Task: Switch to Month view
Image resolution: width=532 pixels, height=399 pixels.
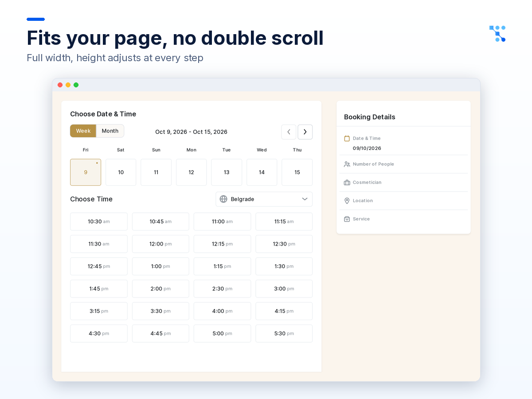Action: click(110, 131)
